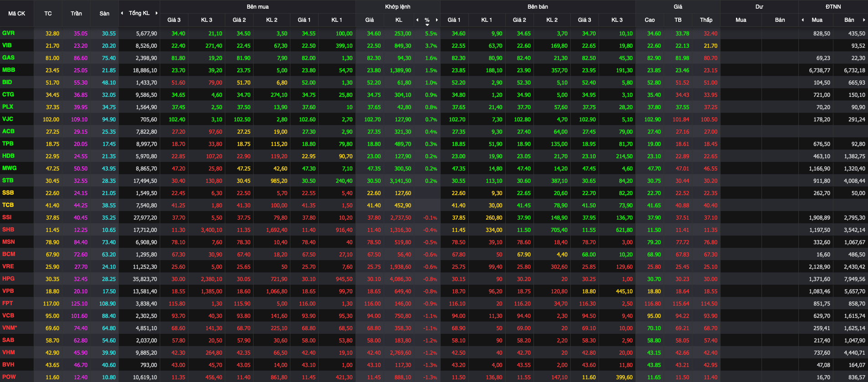Open the SSI stock symbol
Image resolution: width=868 pixels, height=382 pixels.
coord(7,217)
